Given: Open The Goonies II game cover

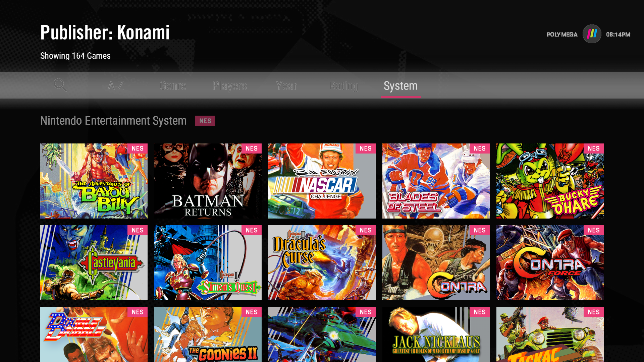Looking at the screenshot, I should coord(208,335).
